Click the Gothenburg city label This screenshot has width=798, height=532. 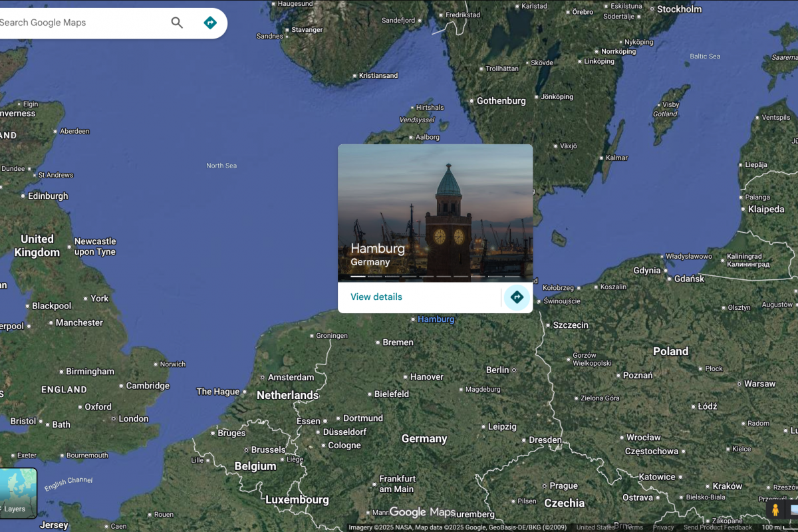click(501, 100)
